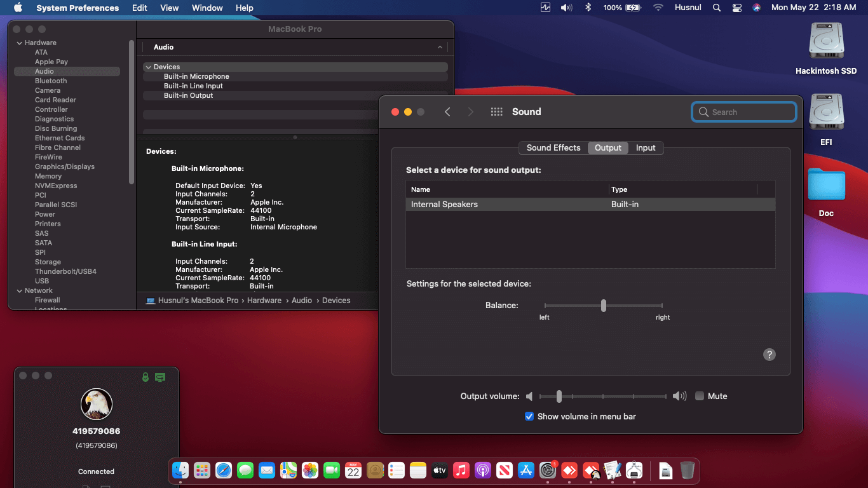The height and width of the screenshot is (488, 868).
Task: Open Finder from the Dock
Action: pos(181,470)
